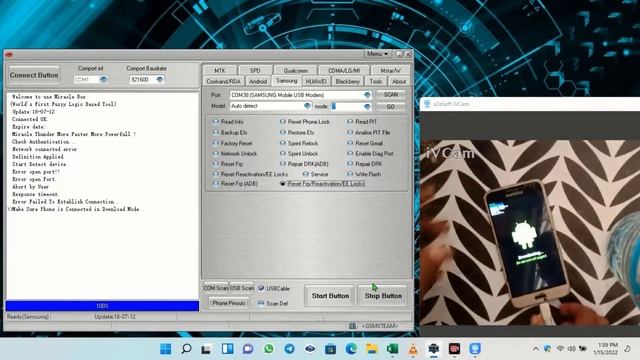Open About tab
Image resolution: width=640 pixels, height=360 pixels.
coord(399,81)
